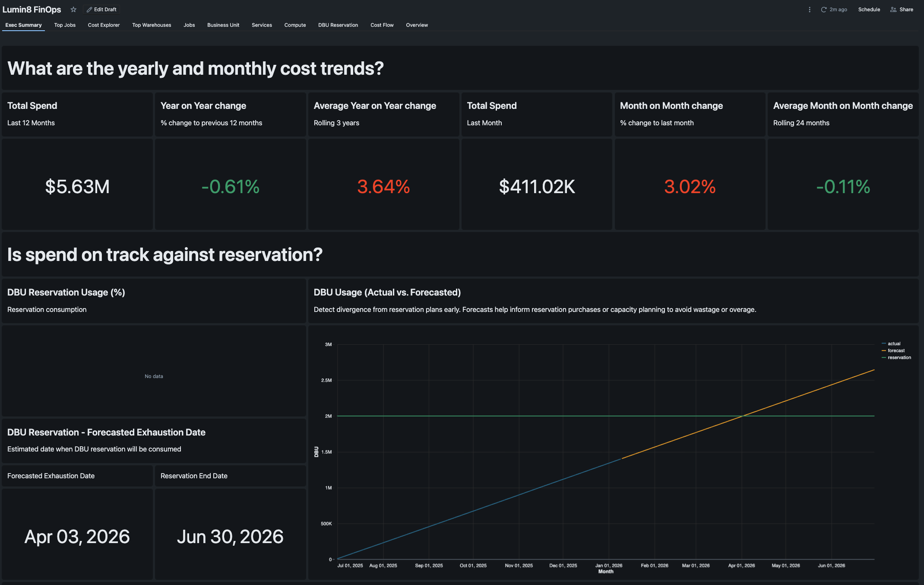Image resolution: width=924 pixels, height=585 pixels.
Task: Toggle the actual series in chart legend
Action: click(894, 343)
